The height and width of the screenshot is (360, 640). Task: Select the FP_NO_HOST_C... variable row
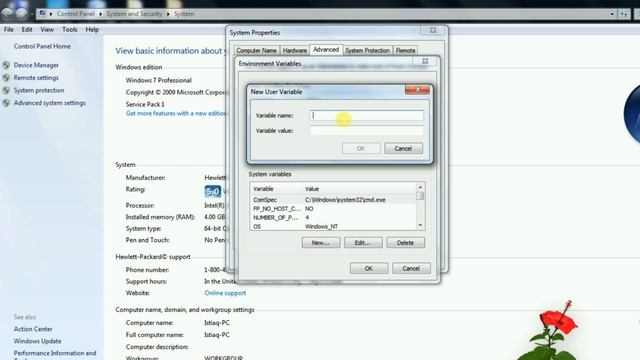click(x=333, y=209)
